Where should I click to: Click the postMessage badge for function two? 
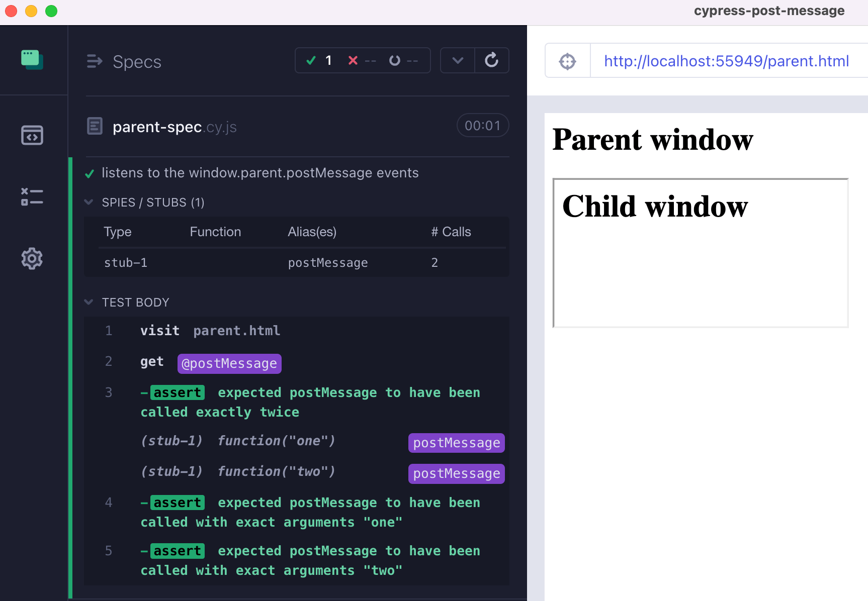456,473
